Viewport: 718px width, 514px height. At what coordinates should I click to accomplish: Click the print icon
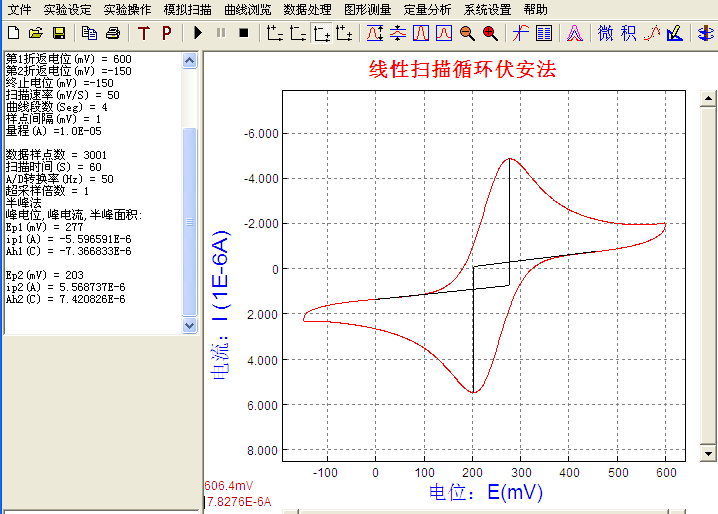coord(113,33)
